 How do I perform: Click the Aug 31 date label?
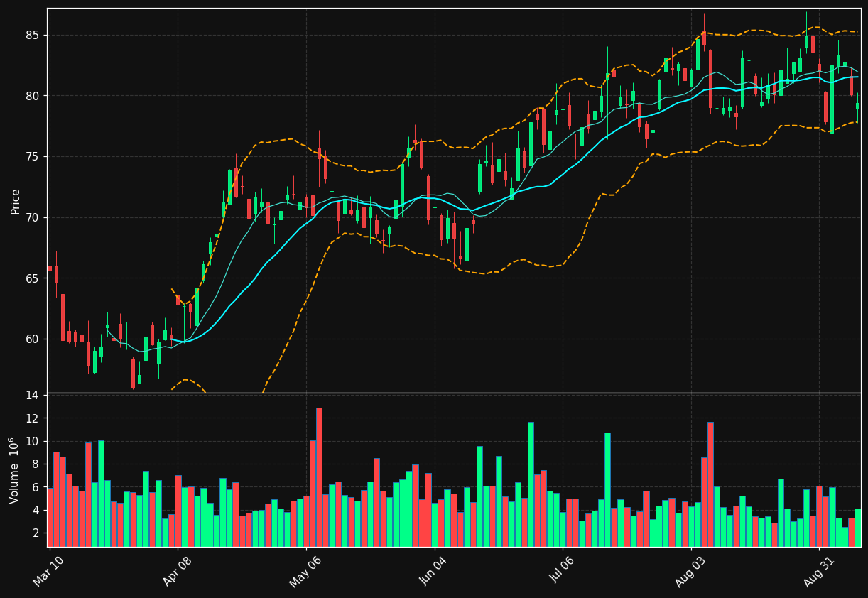(819, 572)
